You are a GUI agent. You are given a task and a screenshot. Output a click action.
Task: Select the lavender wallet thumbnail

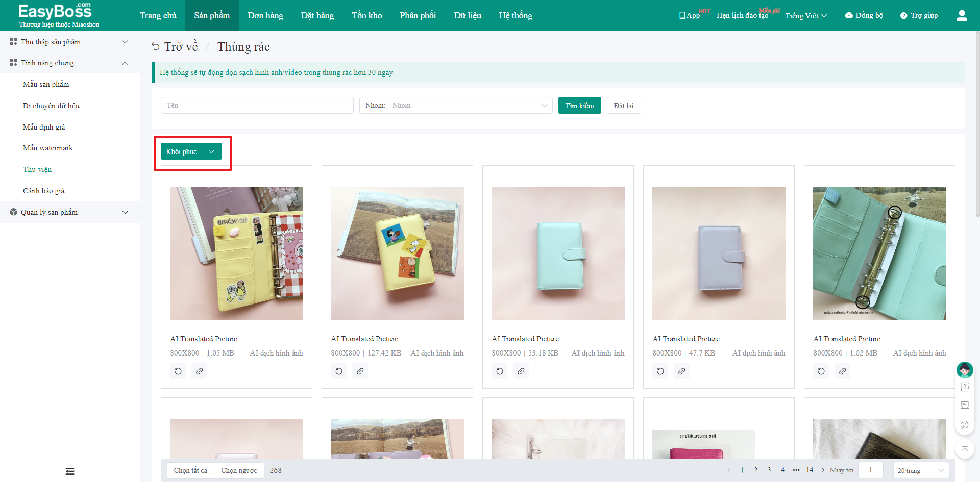point(719,253)
